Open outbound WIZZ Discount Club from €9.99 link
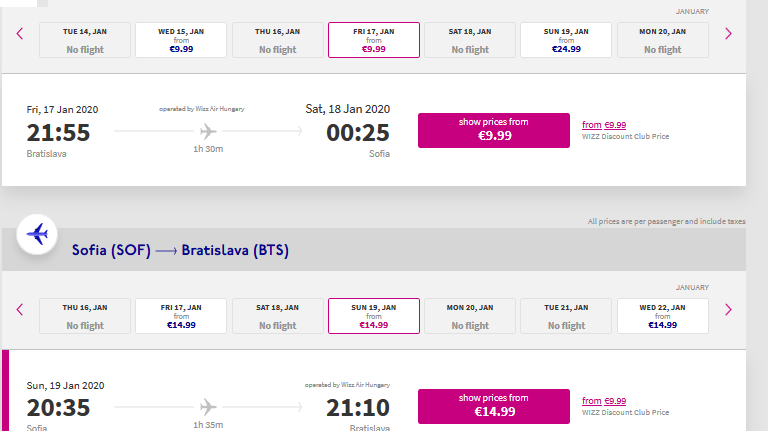Screen dimensions: 768x431 tap(604, 125)
